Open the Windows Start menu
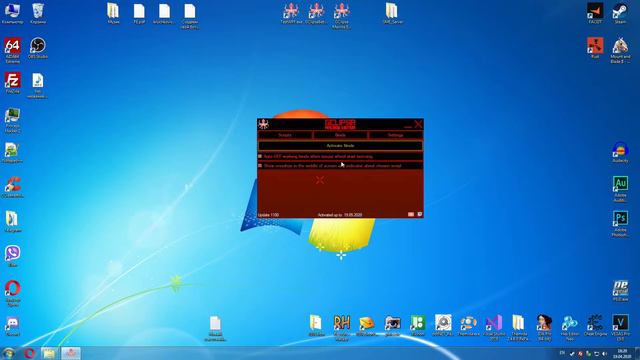Image resolution: width=640 pixels, height=360 pixels. pyautogui.click(x=8, y=353)
